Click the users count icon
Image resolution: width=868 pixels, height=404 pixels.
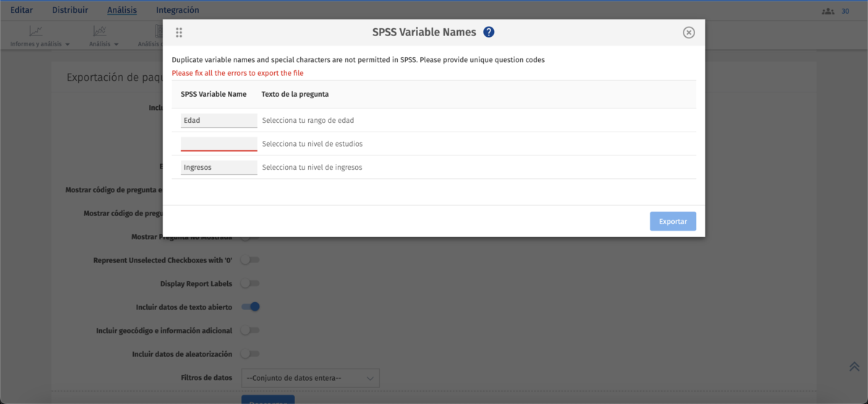[x=827, y=11]
